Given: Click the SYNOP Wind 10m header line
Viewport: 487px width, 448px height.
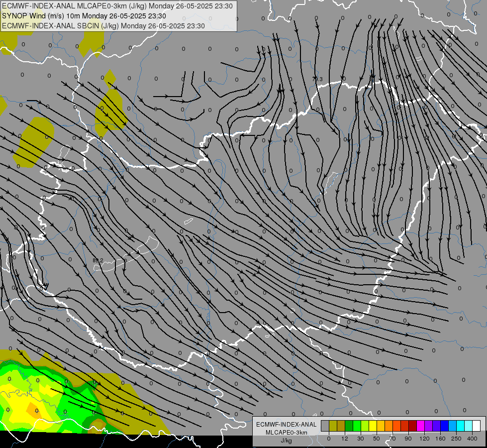Looking at the screenshot, I should pyautogui.click(x=84, y=16).
